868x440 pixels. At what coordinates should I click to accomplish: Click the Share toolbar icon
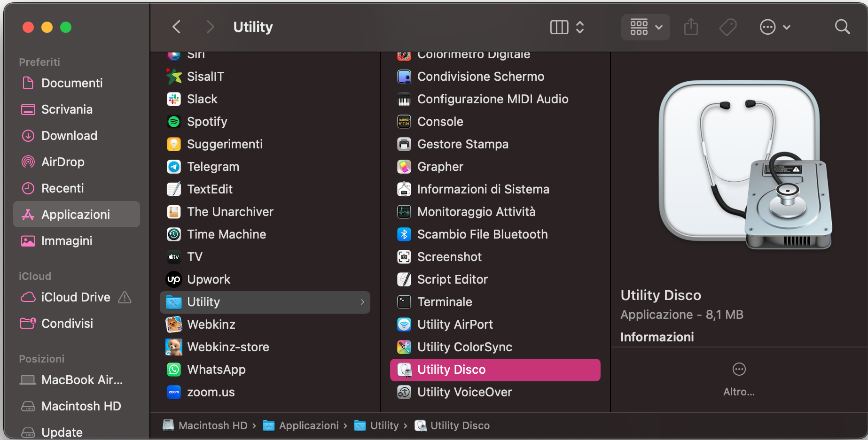(x=691, y=27)
